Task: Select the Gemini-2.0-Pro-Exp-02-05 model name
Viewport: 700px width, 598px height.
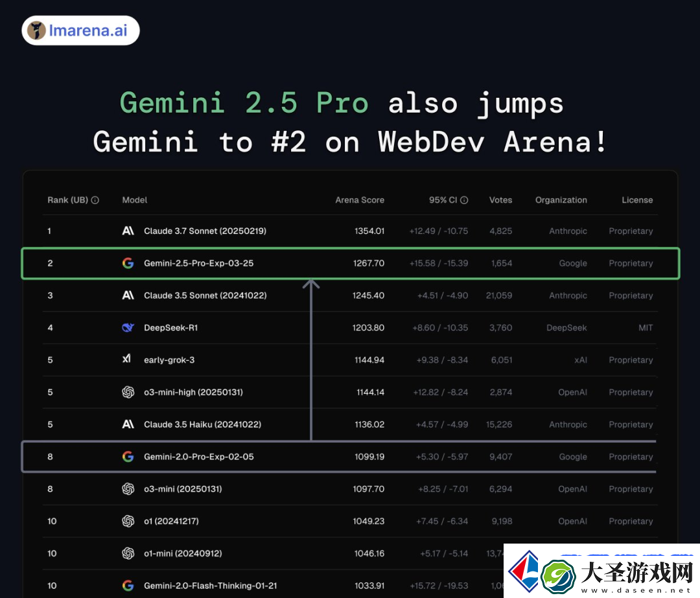Action: click(199, 457)
